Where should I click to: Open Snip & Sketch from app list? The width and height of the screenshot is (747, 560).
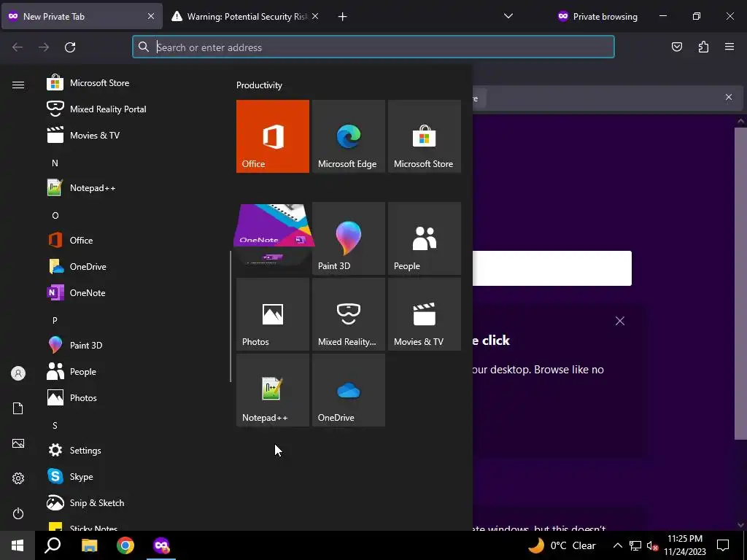pos(133,503)
